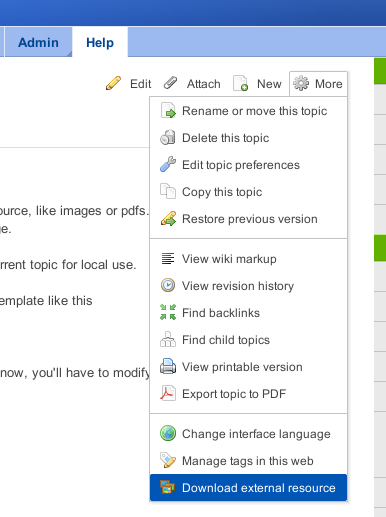Click the New toolbar label
Viewport: 386px width, 517px height.
[269, 84]
